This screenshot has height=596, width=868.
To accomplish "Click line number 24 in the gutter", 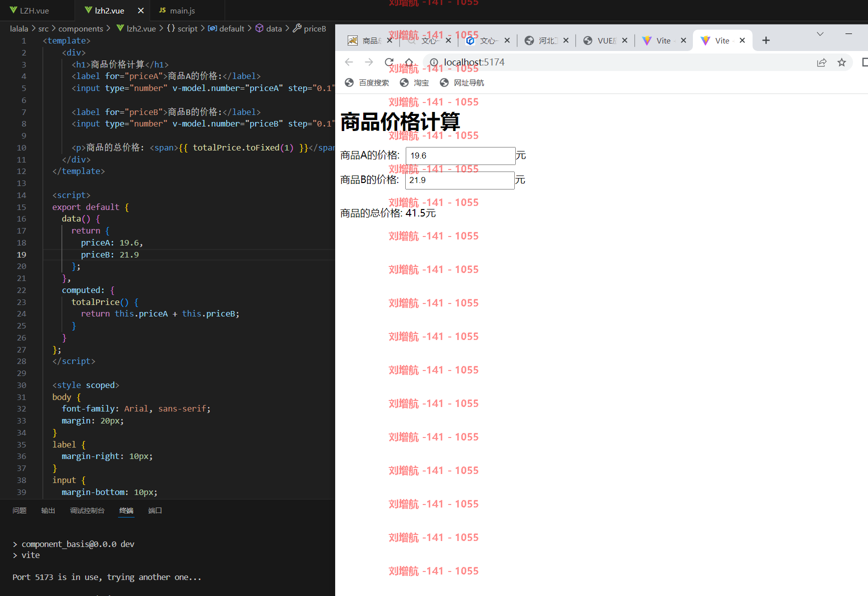I will pyautogui.click(x=22, y=314).
